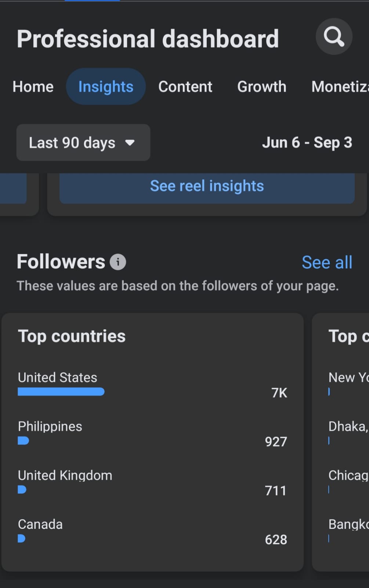Click the Last 90 days dropdown arrow
Viewport: 369px width, 588px height.
[x=130, y=143]
